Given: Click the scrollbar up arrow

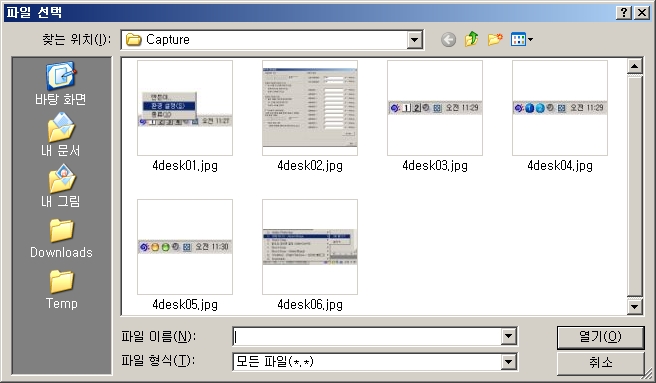Looking at the screenshot, I should (635, 67).
